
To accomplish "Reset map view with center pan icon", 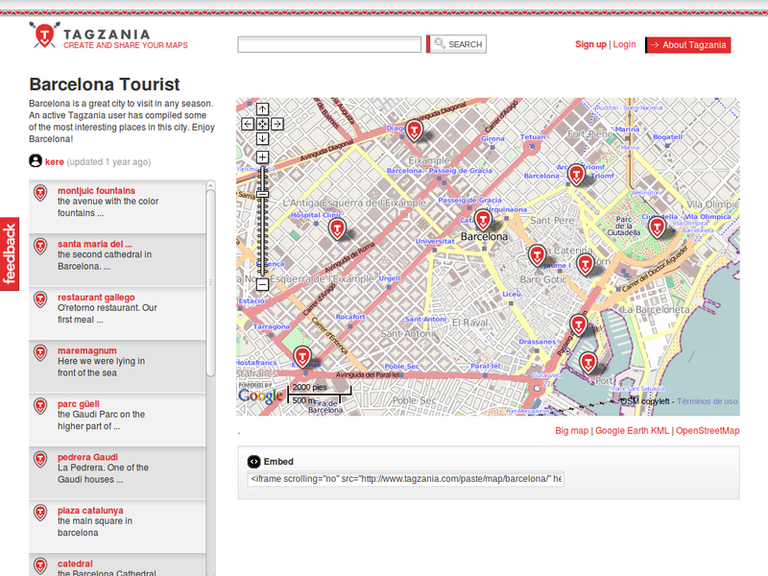I will (262, 124).
